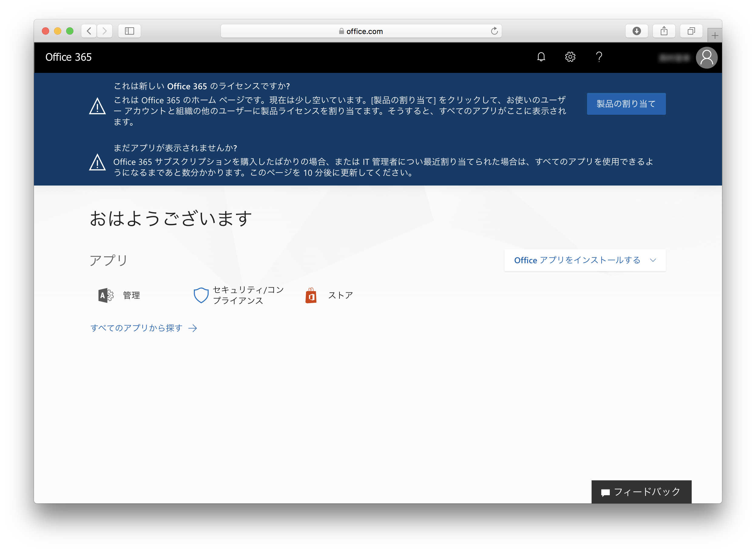Image resolution: width=756 pixels, height=552 pixels.
Task: Click the green fullscreen window button
Action: tap(70, 31)
